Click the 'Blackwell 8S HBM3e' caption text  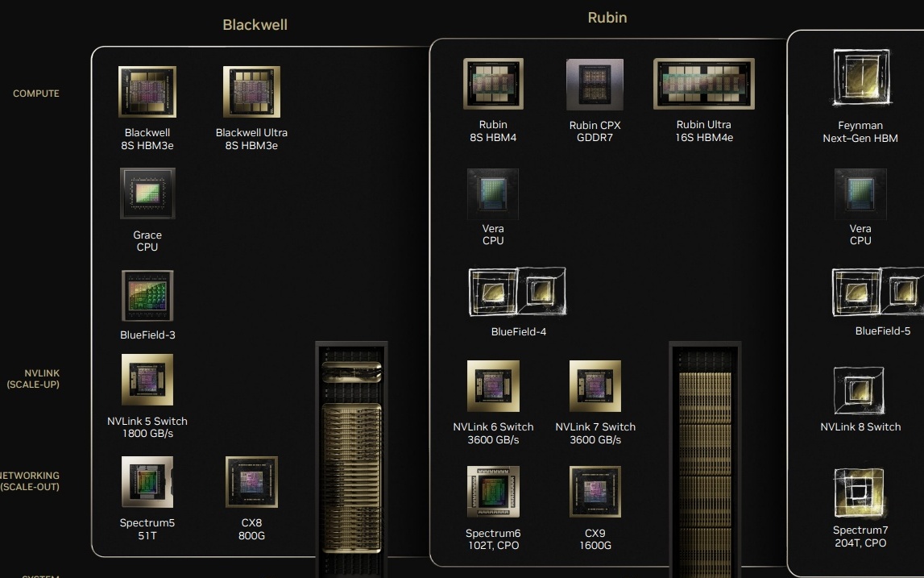(147, 139)
